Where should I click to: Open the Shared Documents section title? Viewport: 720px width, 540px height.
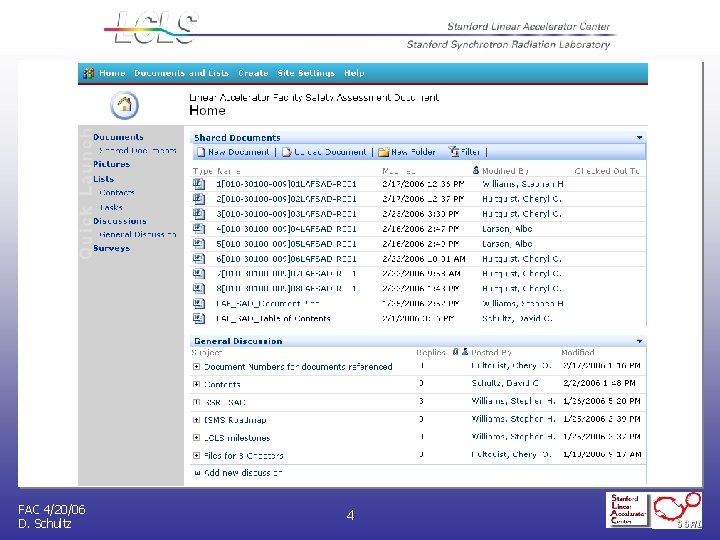(x=237, y=138)
